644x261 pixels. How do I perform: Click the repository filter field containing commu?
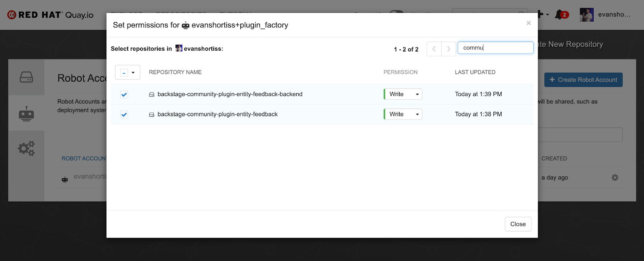tap(495, 48)
